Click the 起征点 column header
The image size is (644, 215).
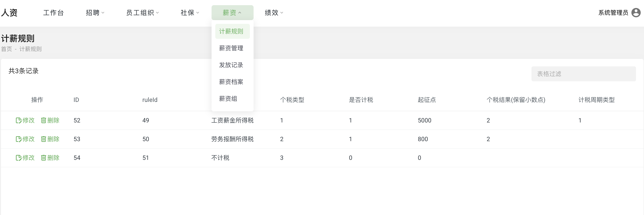[427, 100]
